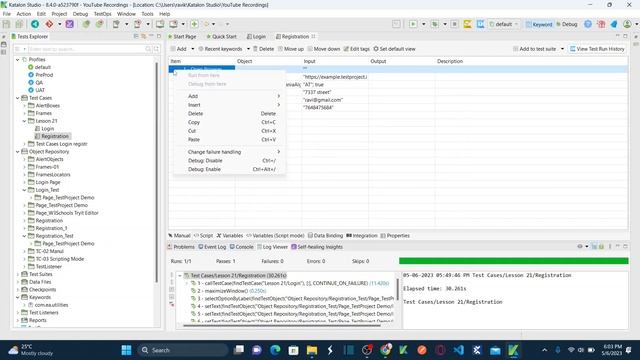The height and width of the screenshot is (360, 640).
Task: Open the Self-healing Insights tab
Action: pos(317,247)
